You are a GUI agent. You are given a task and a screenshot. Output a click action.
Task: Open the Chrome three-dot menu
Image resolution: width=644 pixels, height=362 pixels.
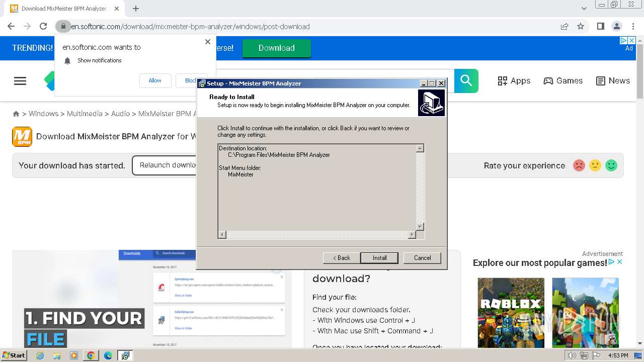(633, 26)
